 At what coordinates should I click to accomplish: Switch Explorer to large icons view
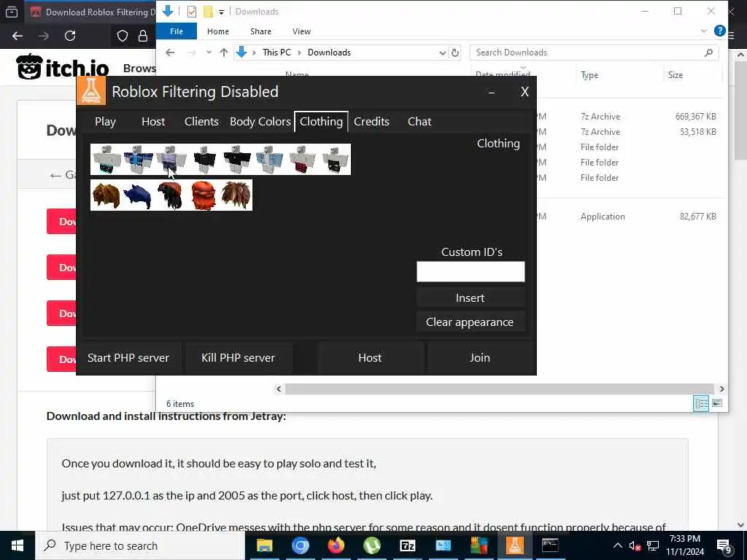(717, 404)
